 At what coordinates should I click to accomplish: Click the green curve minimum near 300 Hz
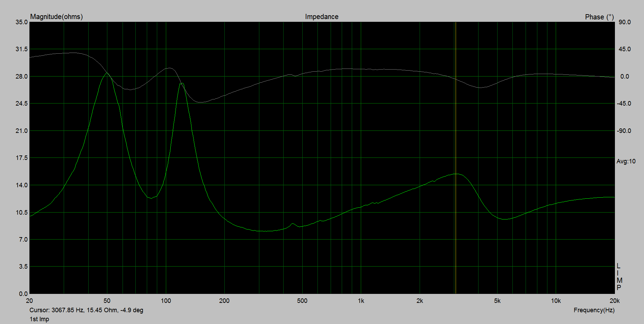click(x=266, y=231)
